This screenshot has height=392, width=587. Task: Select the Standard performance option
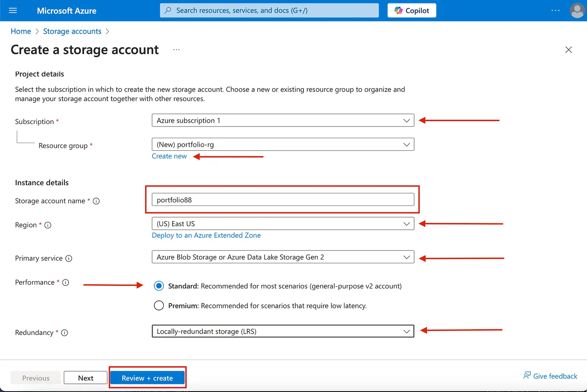159,286
